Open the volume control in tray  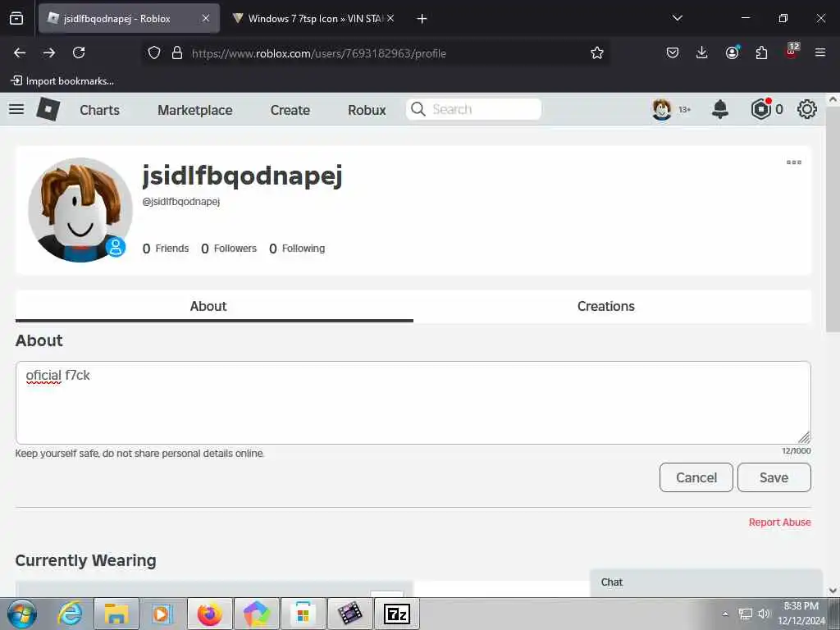tap(764, 614)
